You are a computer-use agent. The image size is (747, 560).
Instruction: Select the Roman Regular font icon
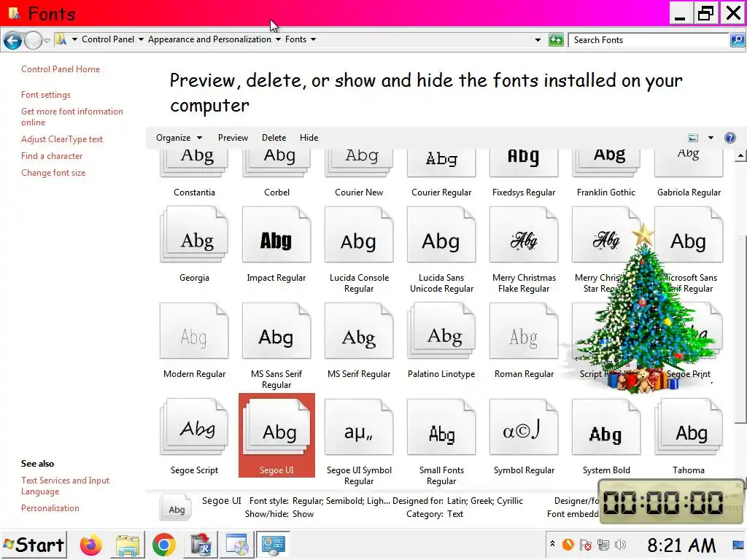(x=524, y=330)
